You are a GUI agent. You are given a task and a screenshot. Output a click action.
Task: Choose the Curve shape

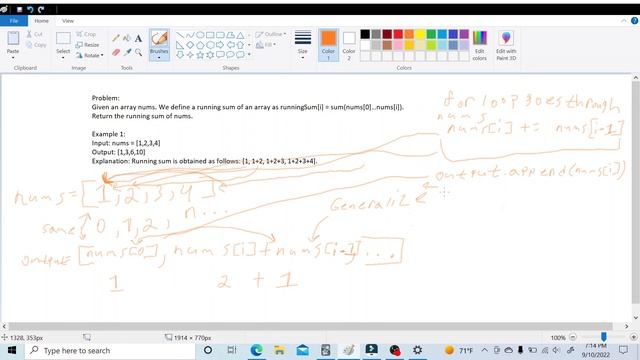coord(190,35)
